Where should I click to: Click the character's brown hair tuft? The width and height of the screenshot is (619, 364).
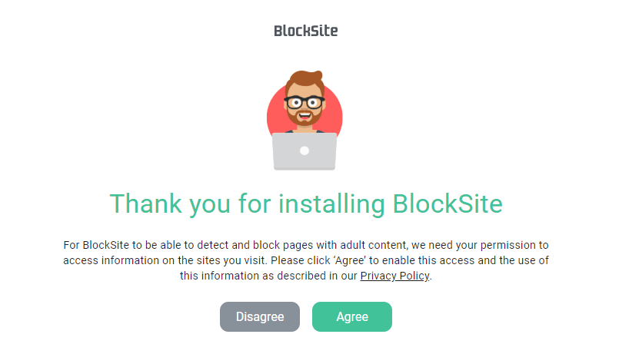pyautogui.click(x=306, y=79)
